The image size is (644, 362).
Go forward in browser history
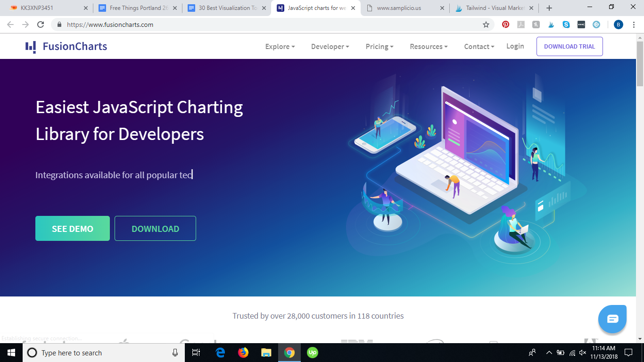pos(25,25)
